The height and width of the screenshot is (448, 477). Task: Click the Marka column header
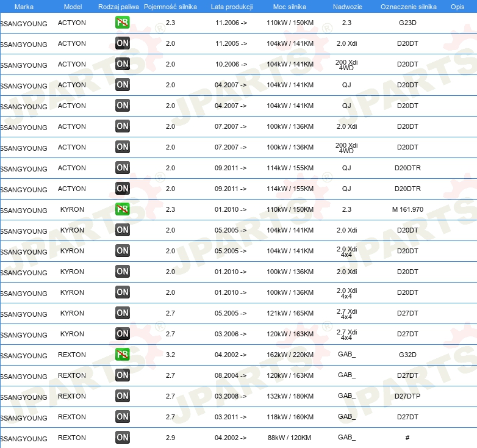tap(24, 7)
